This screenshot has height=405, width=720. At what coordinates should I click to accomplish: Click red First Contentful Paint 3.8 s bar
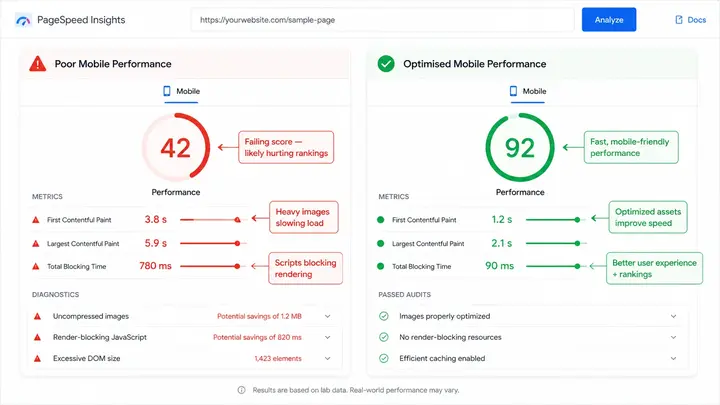click(x=211, y=220)
